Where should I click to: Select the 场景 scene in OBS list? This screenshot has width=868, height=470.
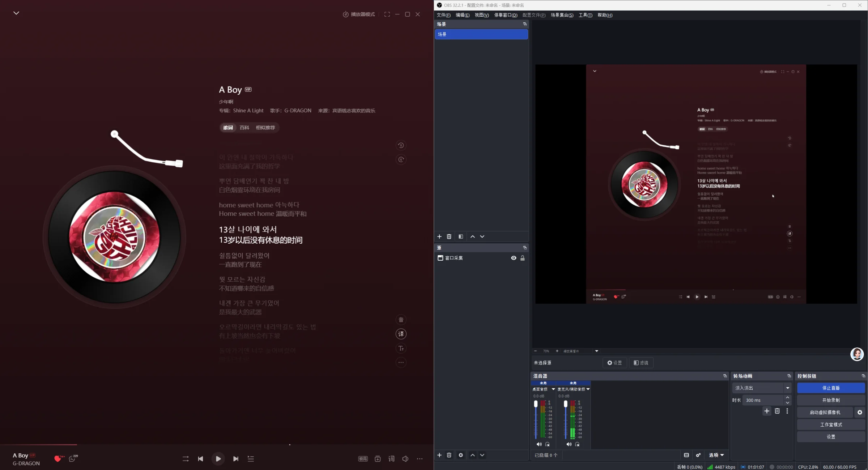point(481,34)
